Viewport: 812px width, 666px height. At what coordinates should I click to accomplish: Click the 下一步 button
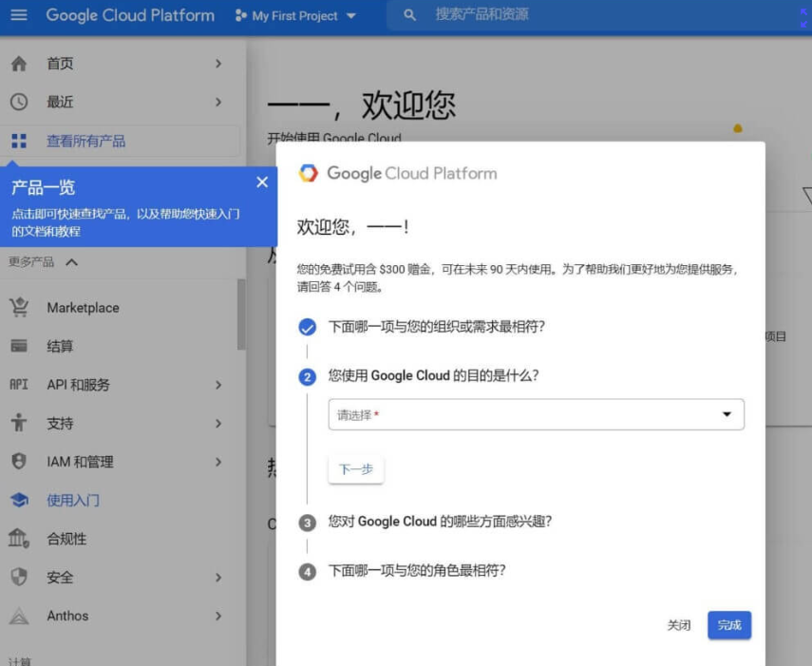coord(356,469)
